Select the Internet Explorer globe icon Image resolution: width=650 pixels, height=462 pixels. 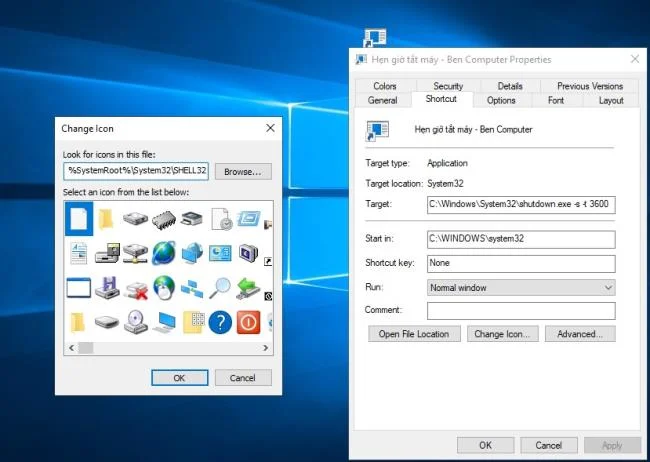164,253
